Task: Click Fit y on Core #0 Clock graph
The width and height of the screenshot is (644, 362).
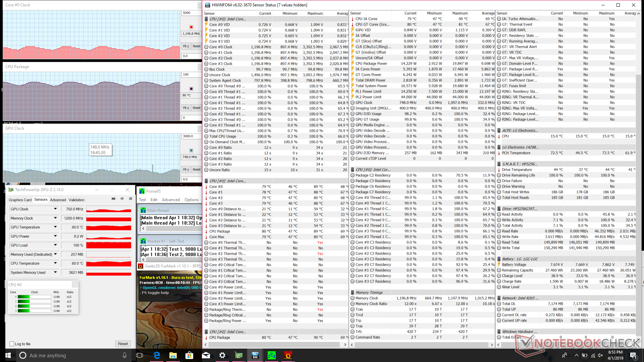Action: coord(186,46)
